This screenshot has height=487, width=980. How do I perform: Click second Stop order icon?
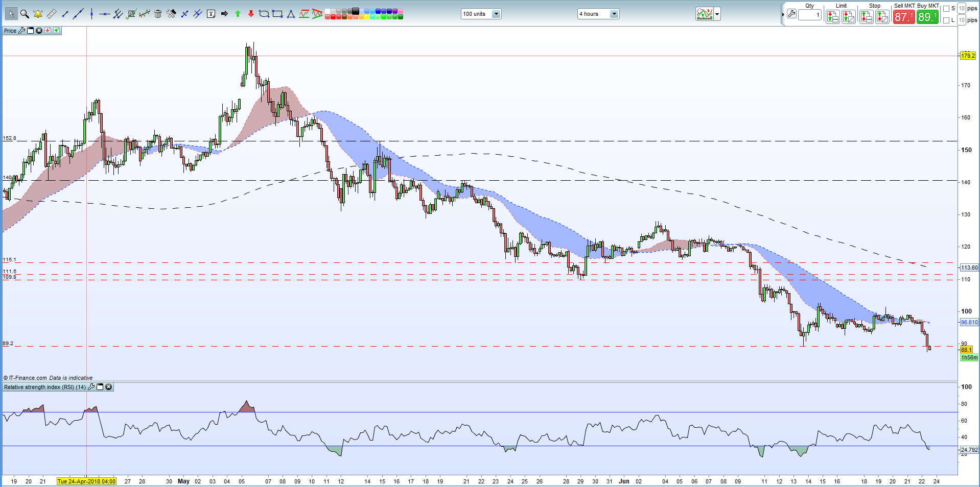tap(882, 17)
